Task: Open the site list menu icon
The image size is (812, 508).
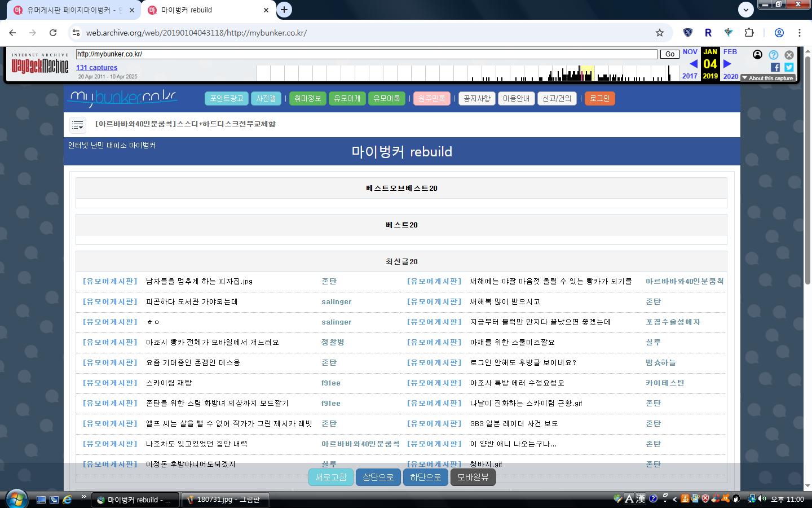Action: (78, 125)
